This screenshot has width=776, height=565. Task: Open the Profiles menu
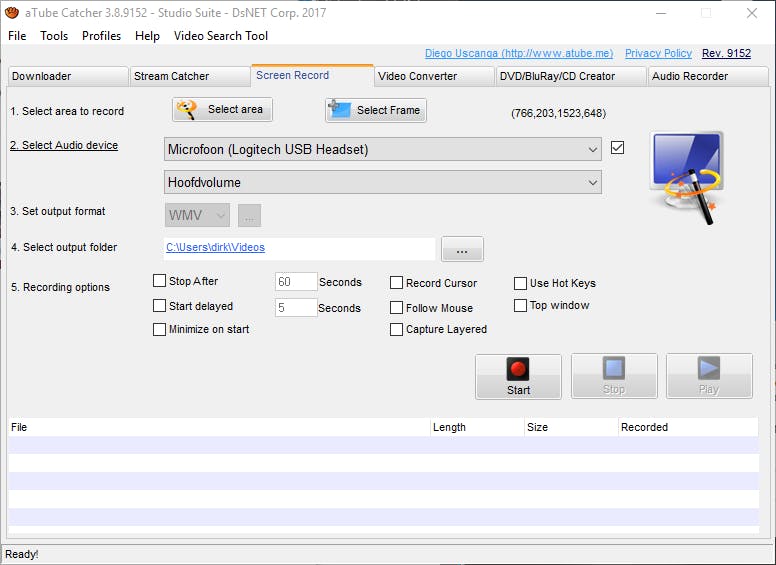pos(101,36)
